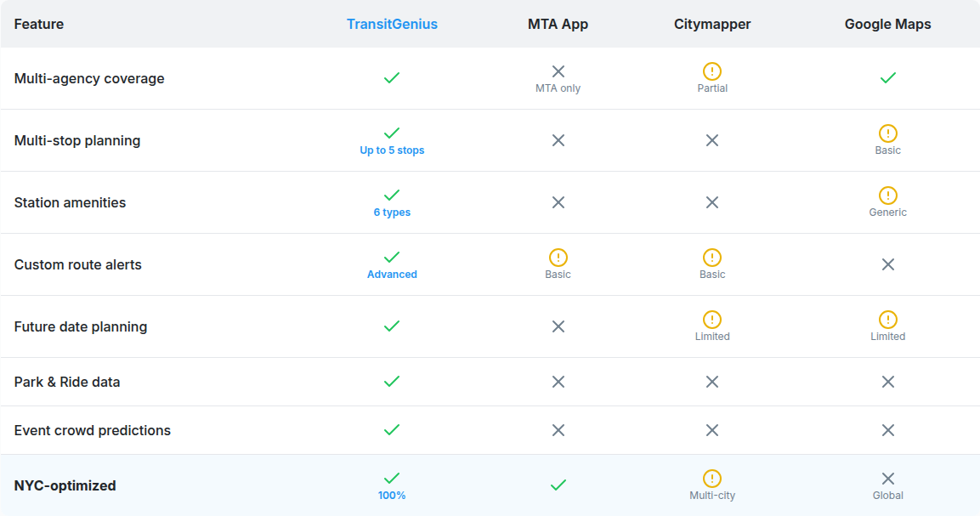The height and width of the screenshot is (516, 980).
Task: Click TransitGenius checkmark for Multi-agency coverage
Action: click(392, 78)
